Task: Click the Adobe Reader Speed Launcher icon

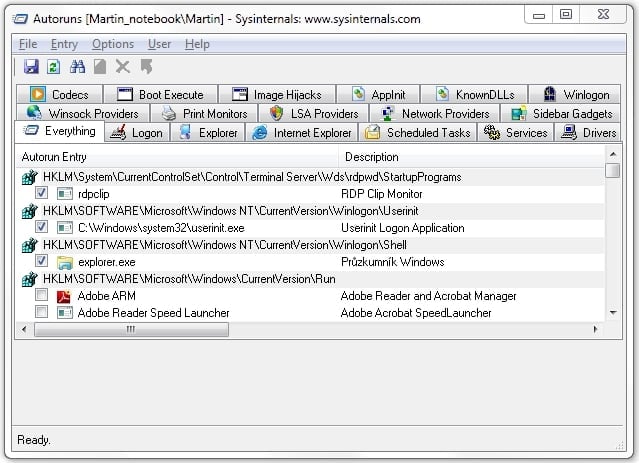Action: (65, 313)
